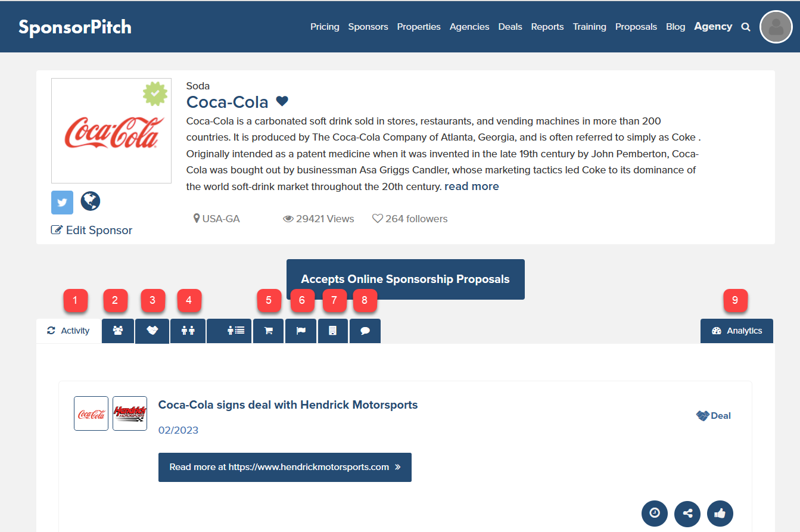
Task: Click the search magnifier icon
Action: coord(746,27)
